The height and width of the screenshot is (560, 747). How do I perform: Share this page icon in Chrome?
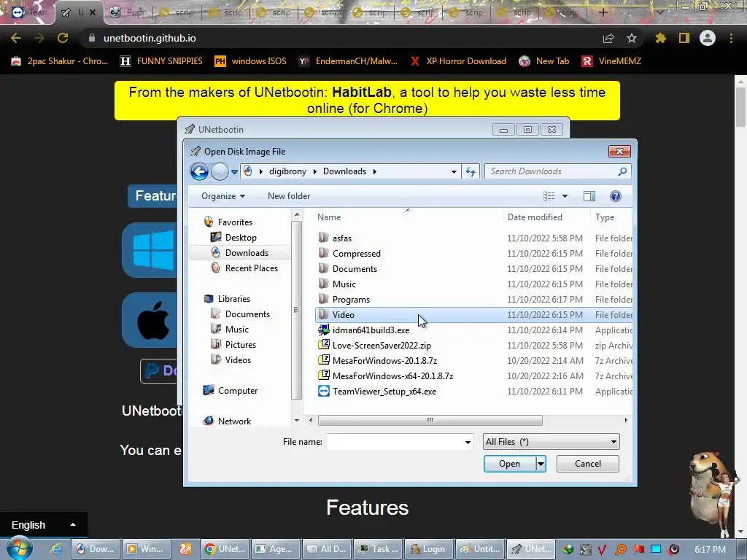[608, 38]
